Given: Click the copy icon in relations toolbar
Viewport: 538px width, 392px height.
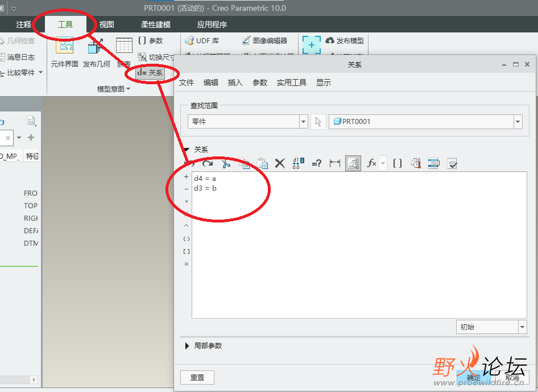Looking at the screenshot, I should click(x=244, y=163).
